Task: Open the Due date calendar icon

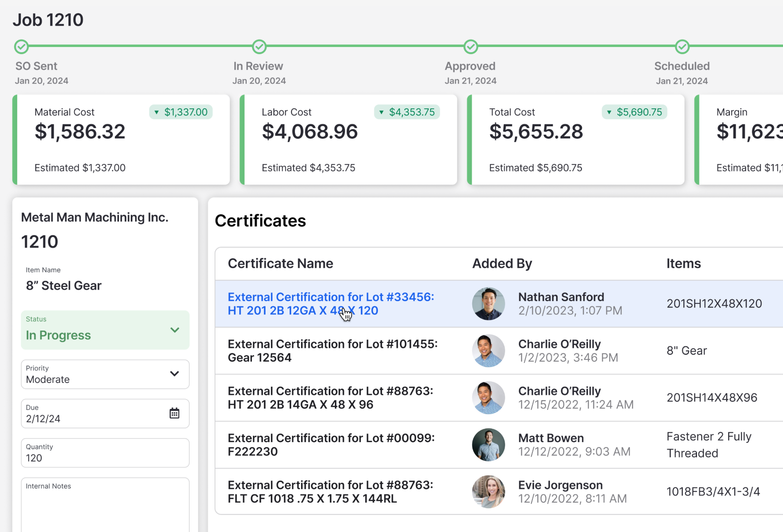Action: (175, 413)
